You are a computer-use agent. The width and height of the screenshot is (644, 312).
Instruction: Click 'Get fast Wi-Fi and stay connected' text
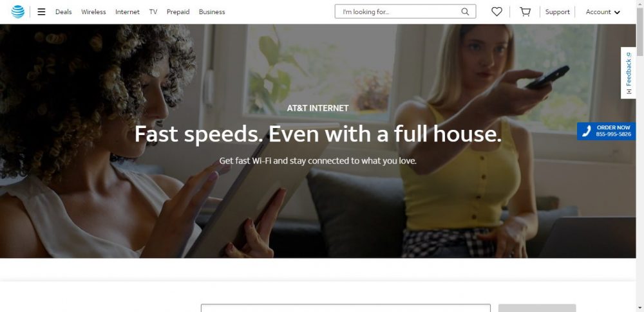[x=318, y=161]
